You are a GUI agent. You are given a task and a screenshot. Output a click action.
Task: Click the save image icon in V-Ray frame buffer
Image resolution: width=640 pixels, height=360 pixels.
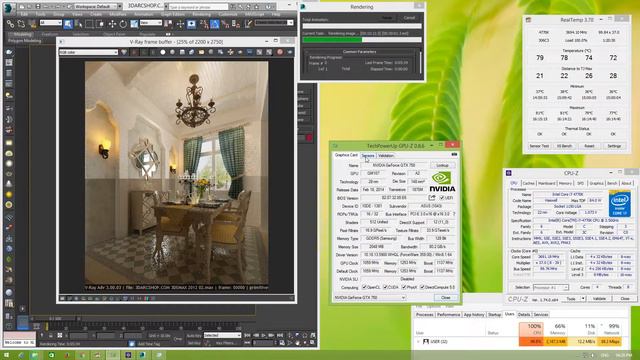point(182,52)
